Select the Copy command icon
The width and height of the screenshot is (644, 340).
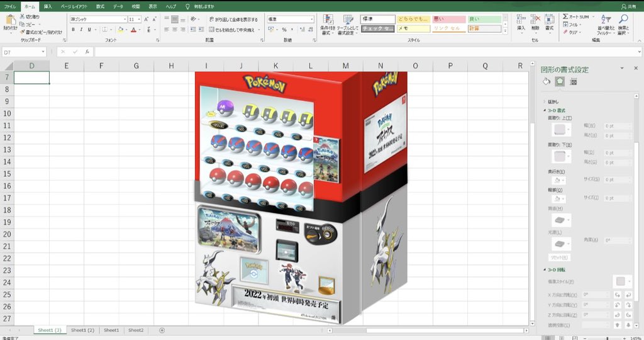pyautogui.click(x=22, y=25)
